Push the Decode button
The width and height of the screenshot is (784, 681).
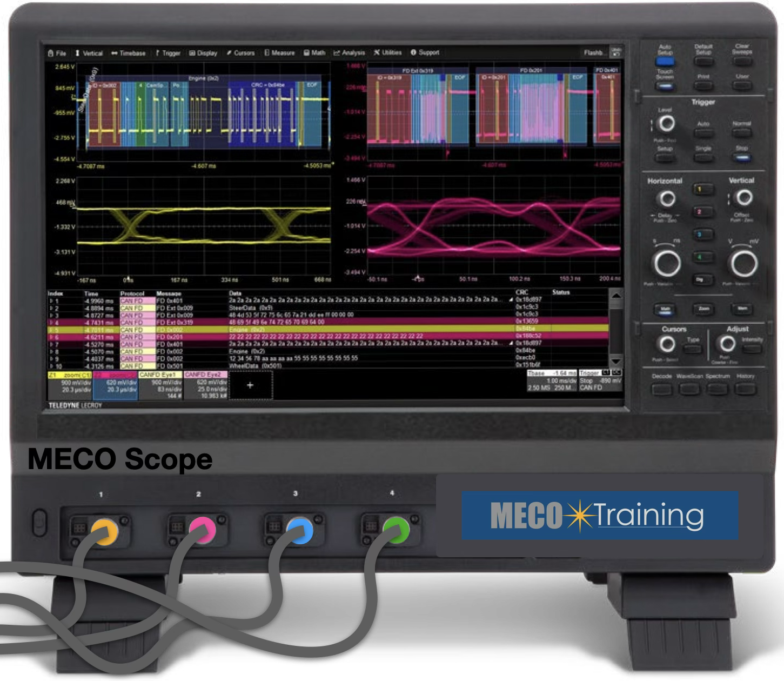(x=661, y=389)
